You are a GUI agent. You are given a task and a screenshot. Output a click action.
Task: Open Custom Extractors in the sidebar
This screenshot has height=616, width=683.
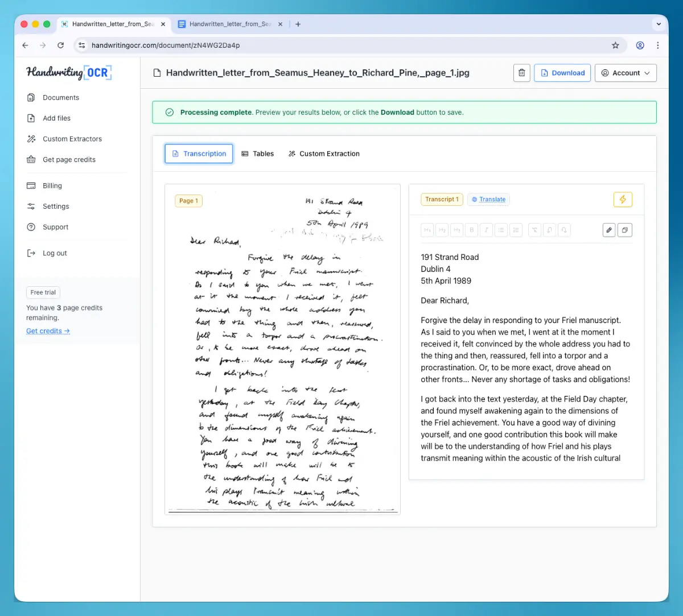(72, 139)
